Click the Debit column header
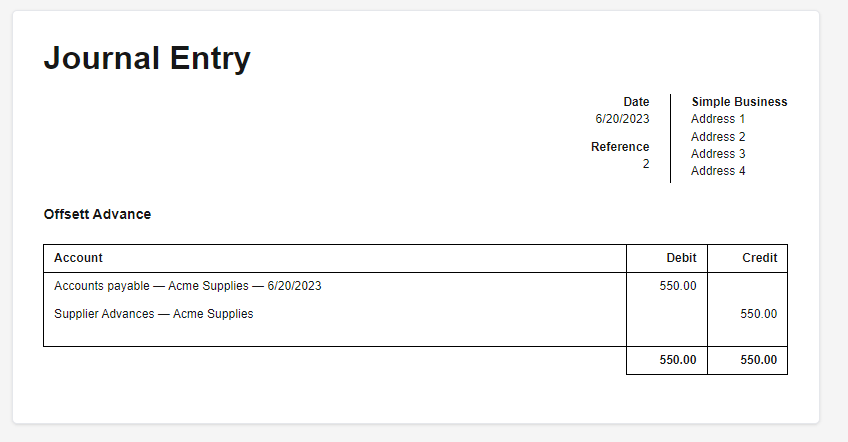Image resolution: width=848 pixels, height=442 pixels. 681,258
